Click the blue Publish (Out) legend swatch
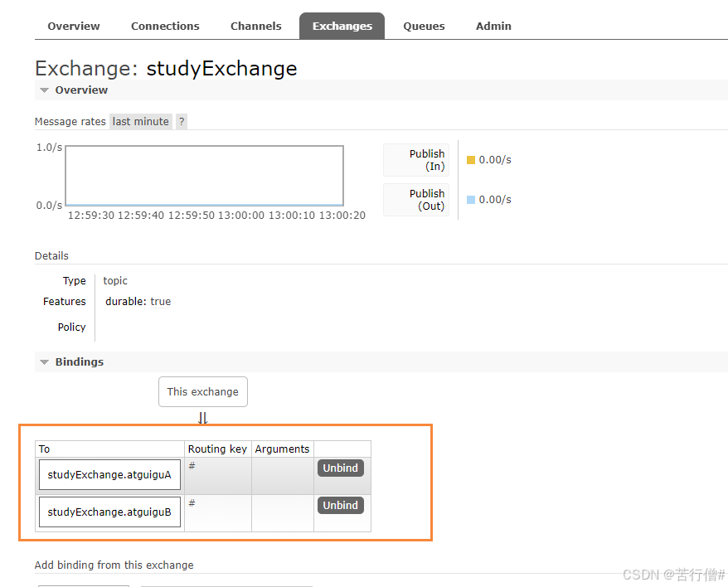Screen dimensions: 728x587 click(471, 200)
